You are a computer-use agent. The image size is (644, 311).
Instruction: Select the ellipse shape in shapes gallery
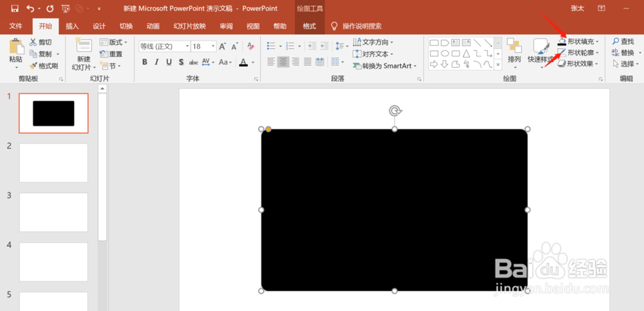[445, 53]
